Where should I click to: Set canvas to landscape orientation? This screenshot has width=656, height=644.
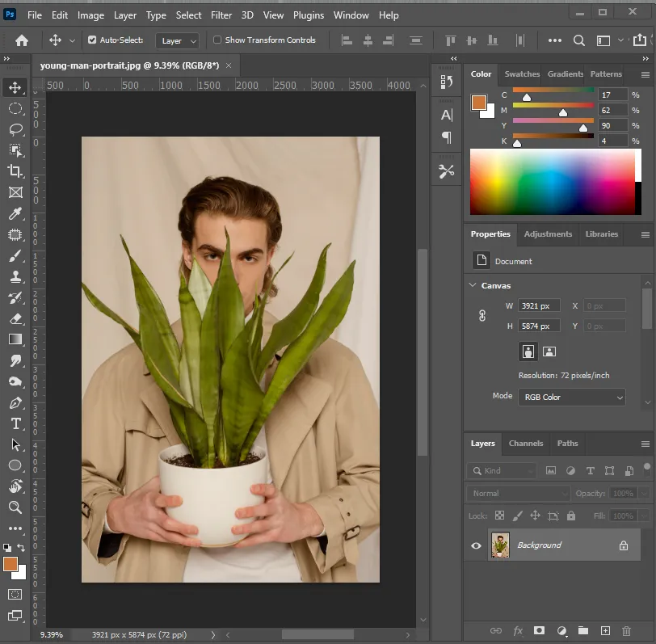[x=549, y=351]
